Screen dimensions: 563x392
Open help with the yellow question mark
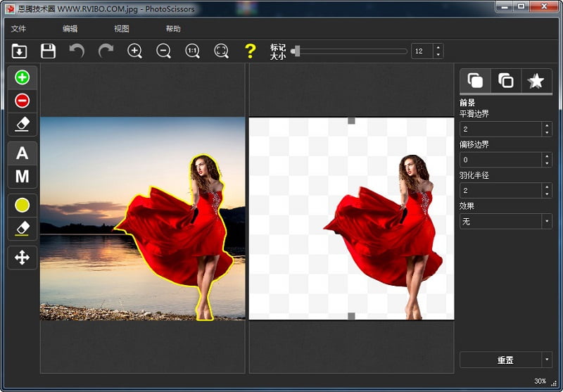pyautogui.click(x=251, y=51)
